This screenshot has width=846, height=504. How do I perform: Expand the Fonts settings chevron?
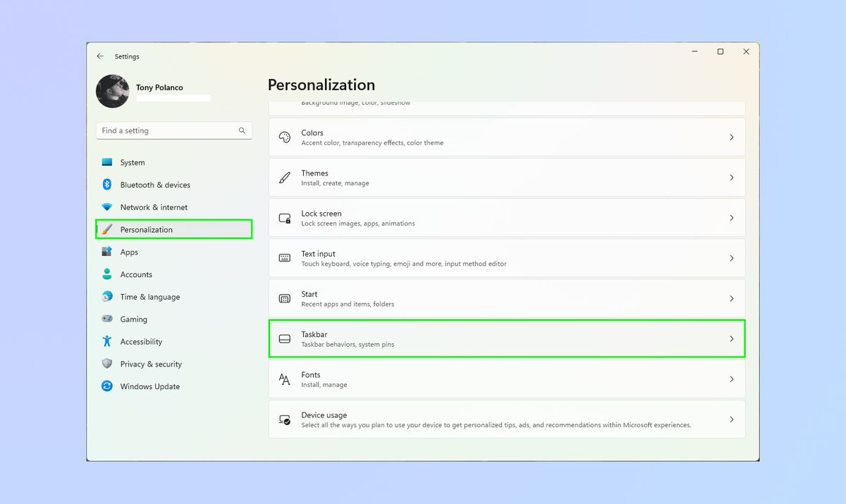732,379
